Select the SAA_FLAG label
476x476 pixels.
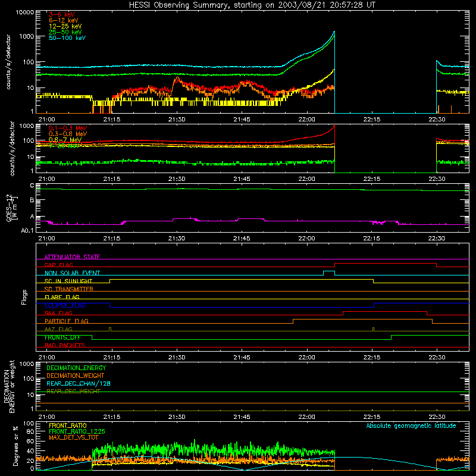point(58,313)
